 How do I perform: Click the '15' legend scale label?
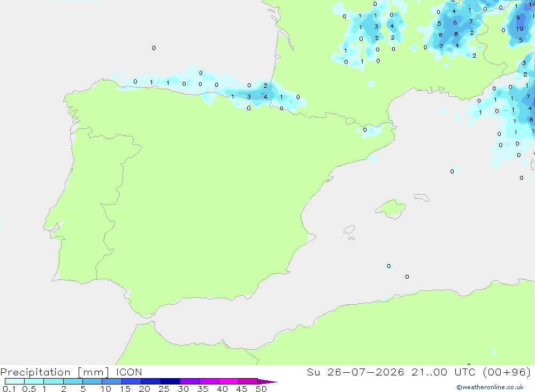click(x=125, y=389)
